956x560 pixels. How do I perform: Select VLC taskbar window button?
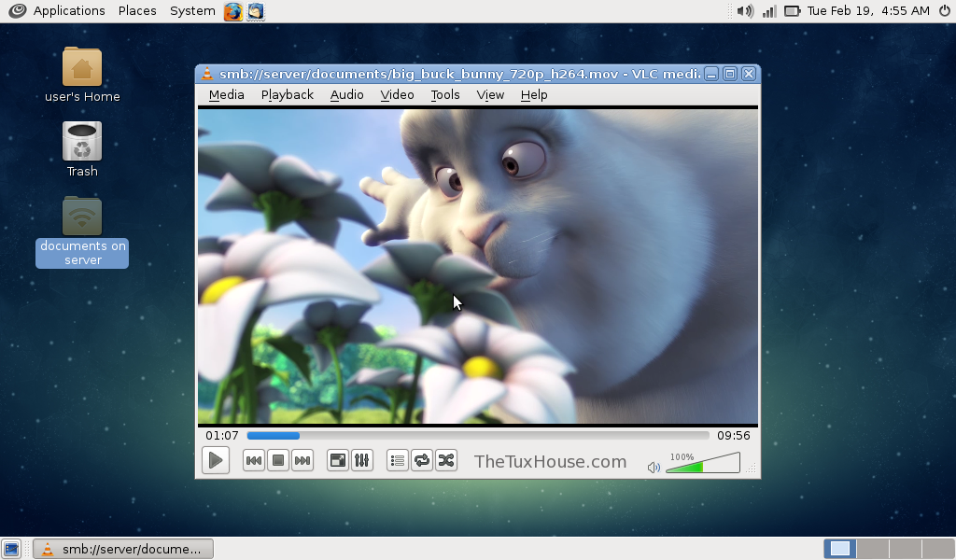pyautogui.click(x=124, y=549)
